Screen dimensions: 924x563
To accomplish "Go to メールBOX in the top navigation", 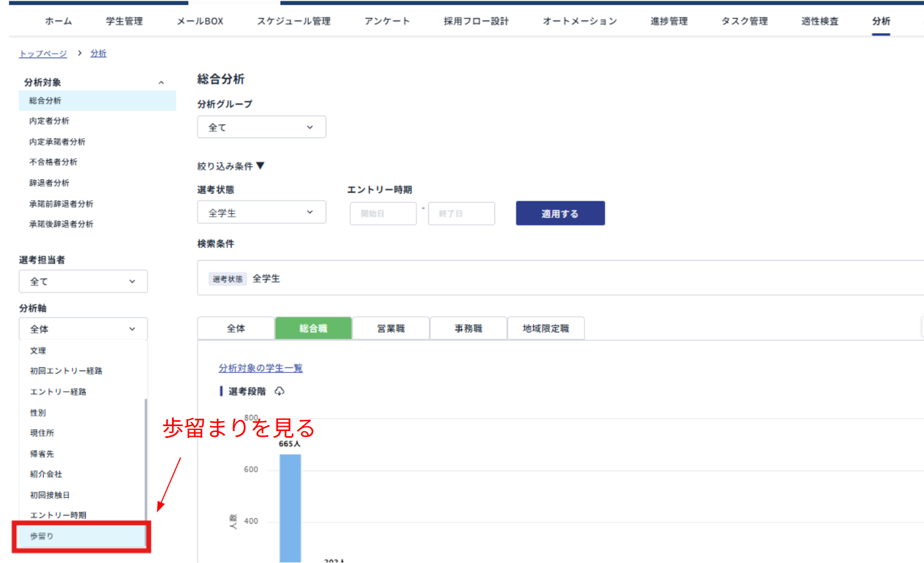I will 199,21.
